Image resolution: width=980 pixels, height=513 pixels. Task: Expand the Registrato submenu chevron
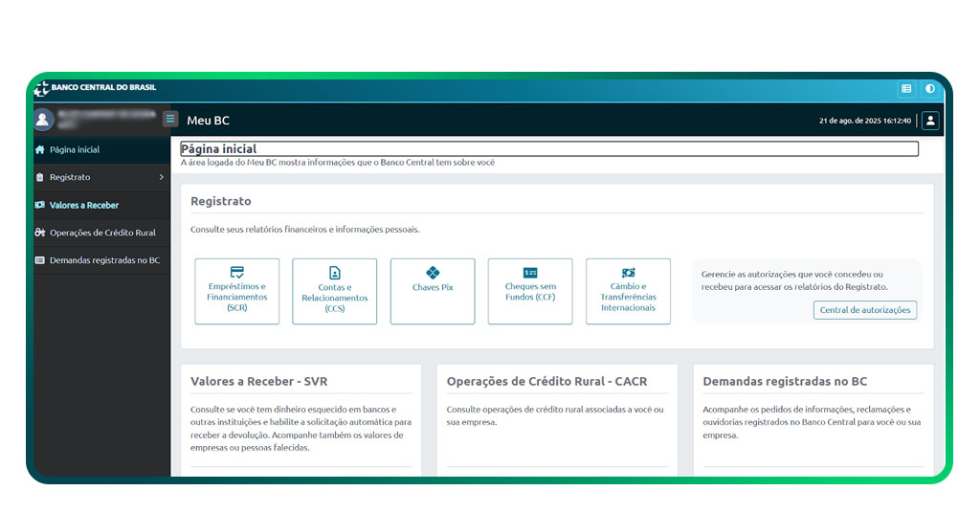161,177
